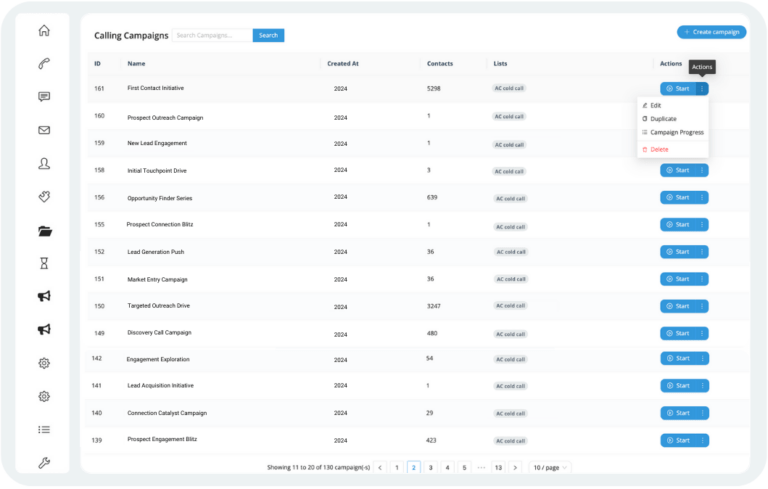Image resolution: width=768 pixels, height=489 pixels.
Task: Open the email envelope sidebar icon
Action: [x=44, y=130]
